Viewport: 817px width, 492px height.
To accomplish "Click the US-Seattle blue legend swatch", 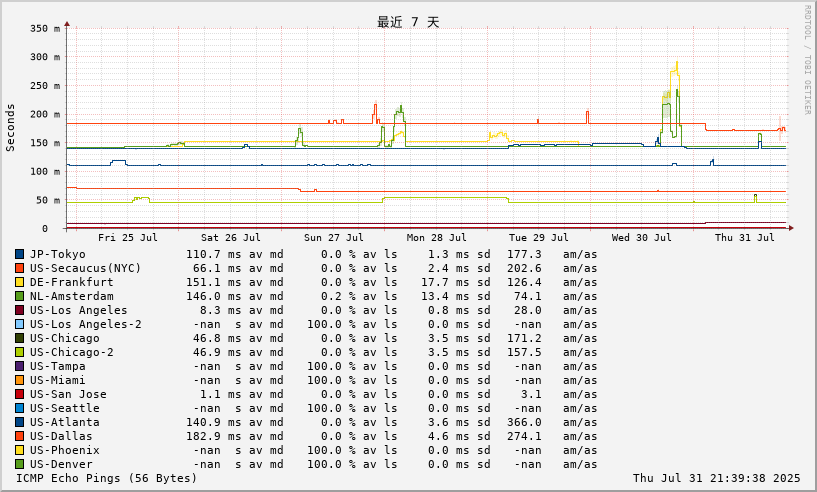I will point(19,409).
